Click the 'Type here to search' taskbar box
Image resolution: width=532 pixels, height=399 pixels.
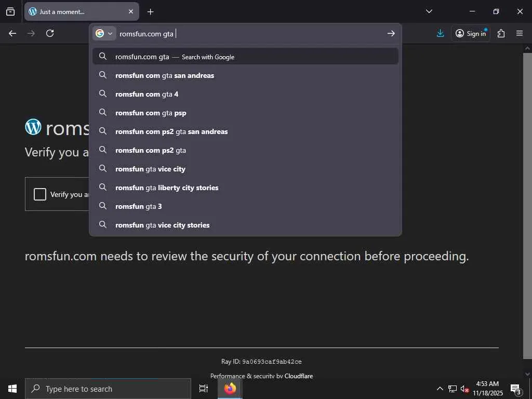click(x=108, y=389)
